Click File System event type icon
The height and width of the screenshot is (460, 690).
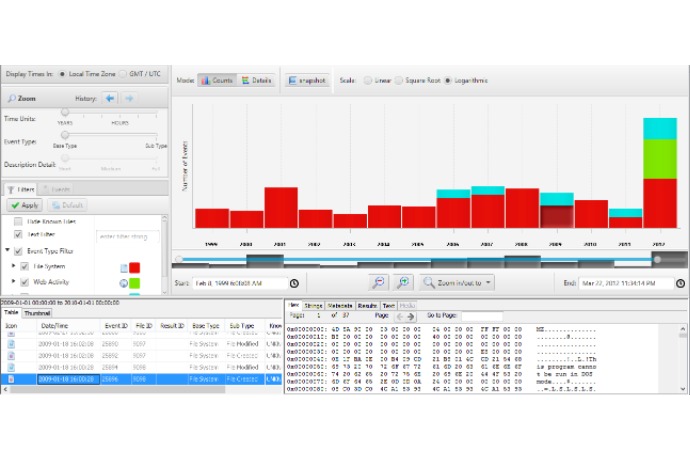pyautogui.click(x=124, y=268)
